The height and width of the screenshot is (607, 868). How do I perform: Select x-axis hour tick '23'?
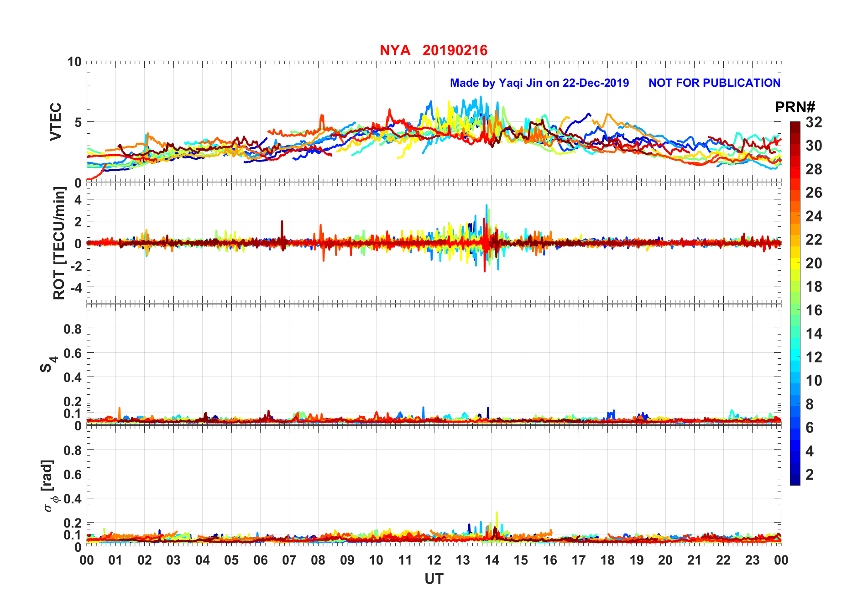click(x=752, y=560)
